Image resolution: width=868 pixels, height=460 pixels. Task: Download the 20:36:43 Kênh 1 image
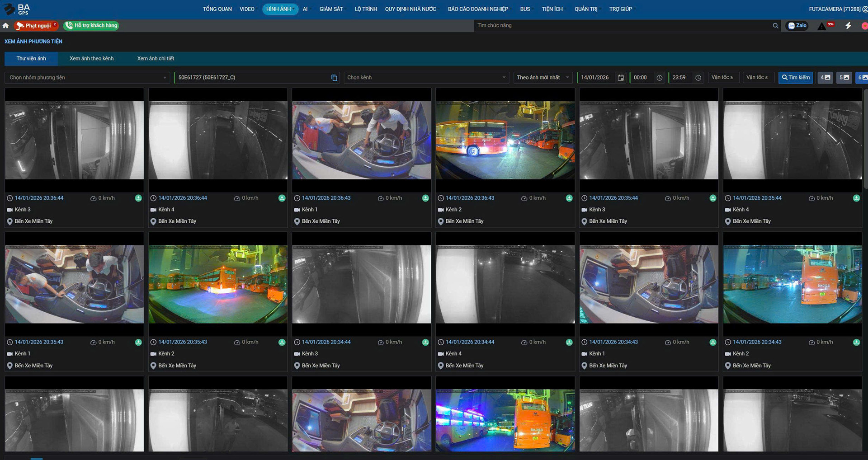pyautogui.click(x=425, y=198)
